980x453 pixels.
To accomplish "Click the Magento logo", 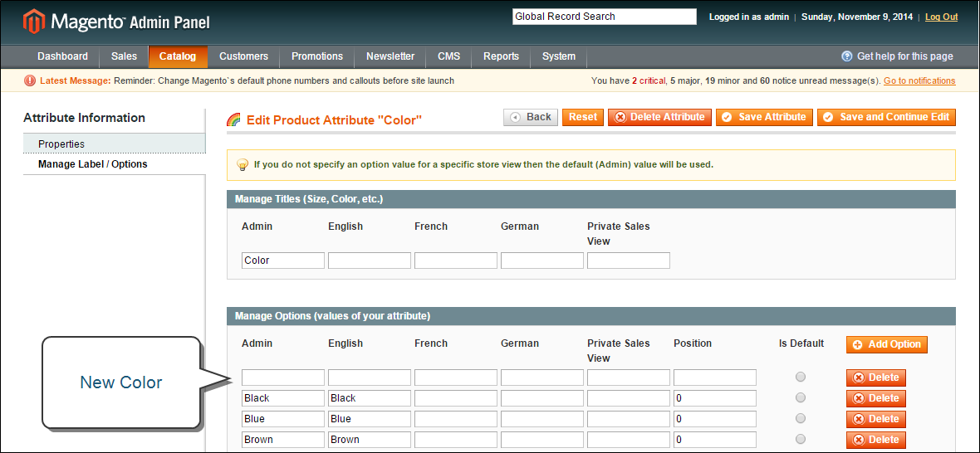I will click(116, 22).
